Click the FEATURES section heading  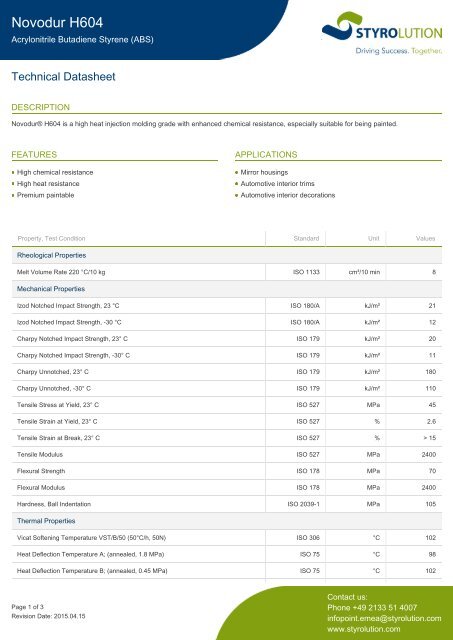coord(34,155)
